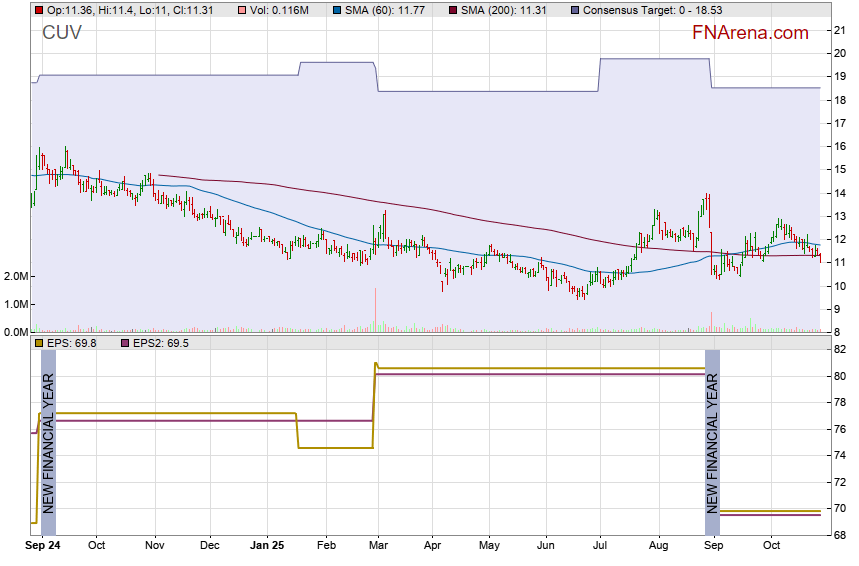
Task: Click the purple Consensus Target legend swatch
Action: [573, 10]
